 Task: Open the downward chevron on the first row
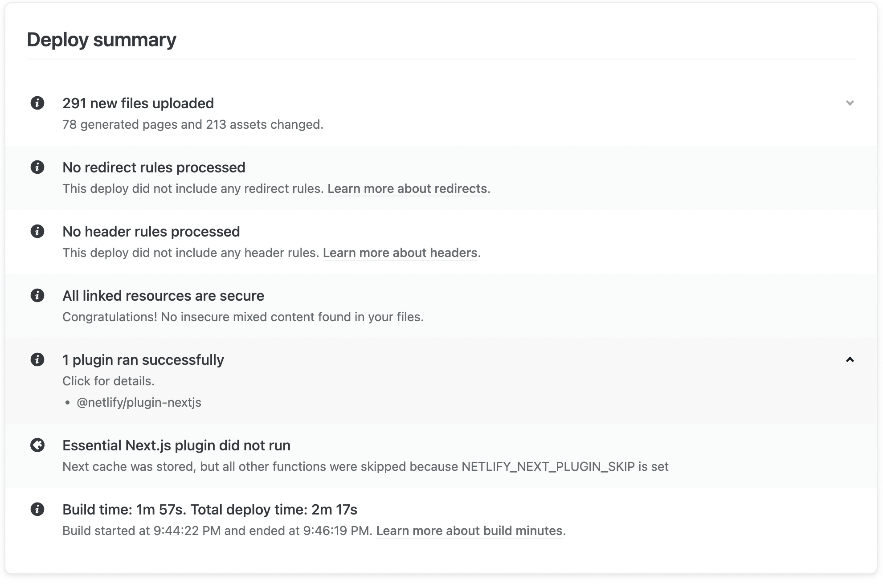click(x=850, y=103)
